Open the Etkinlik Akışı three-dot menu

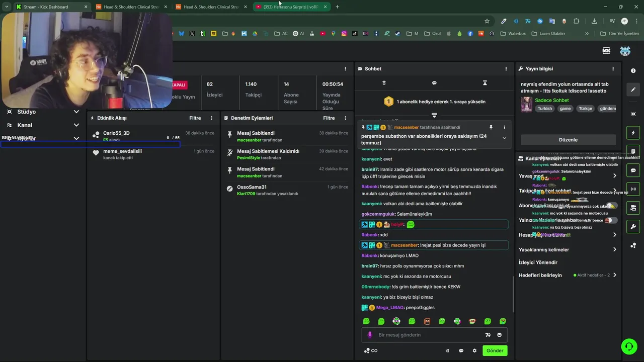coord(211,118)
